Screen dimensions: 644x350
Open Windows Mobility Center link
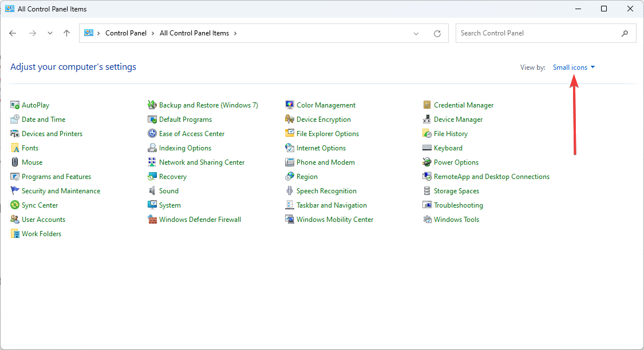335,220
